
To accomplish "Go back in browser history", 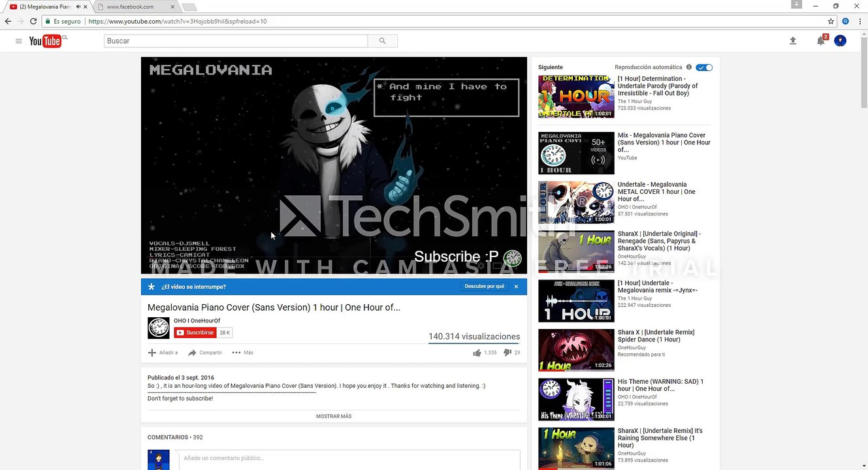I will click(x=8, y=22).
